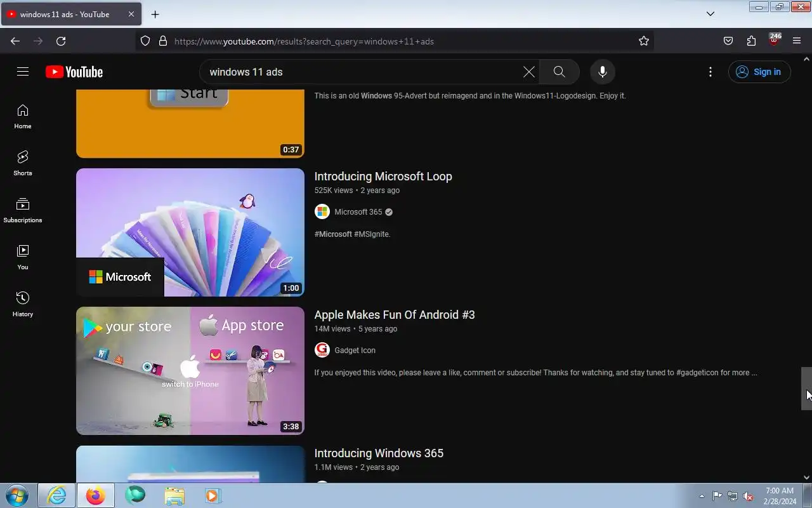The height and width of the screenshot is (508, 812).
Task: Click the uBlock Origin extension icon
Action: 774,40
